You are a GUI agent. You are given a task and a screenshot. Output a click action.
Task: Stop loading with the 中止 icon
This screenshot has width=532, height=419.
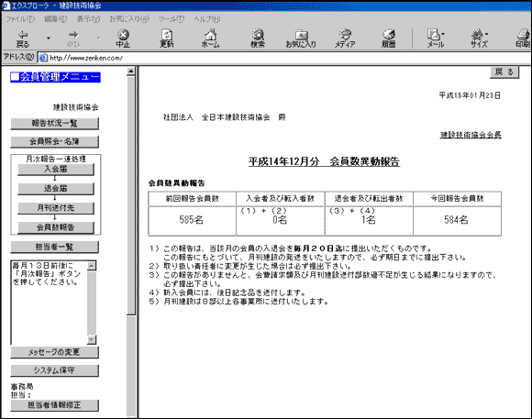(x=123, y=39)
